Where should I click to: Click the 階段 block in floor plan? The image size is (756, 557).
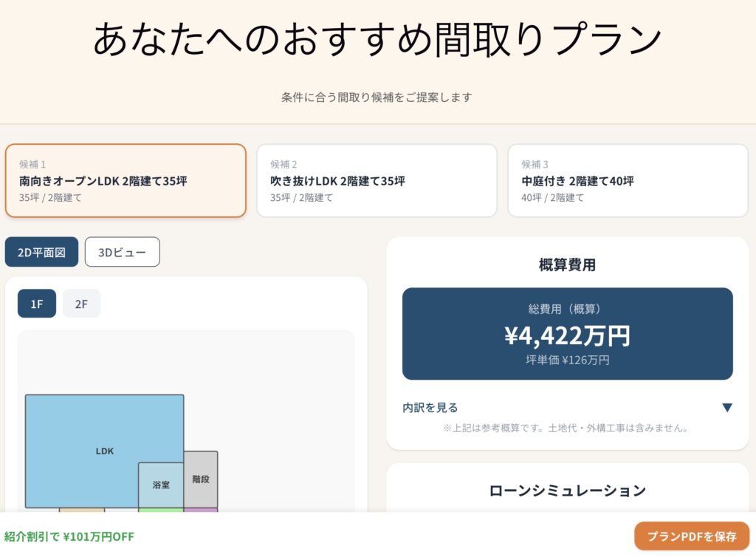(201, 479)
